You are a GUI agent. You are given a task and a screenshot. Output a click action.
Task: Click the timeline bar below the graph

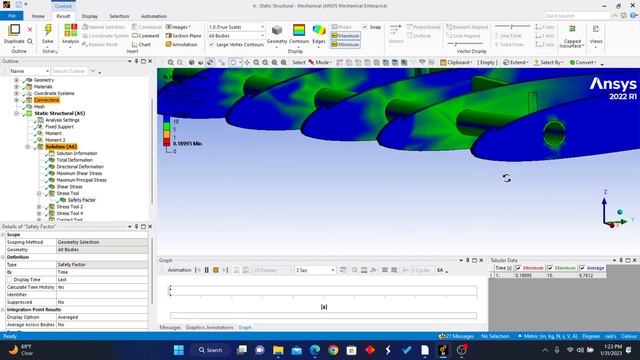coord(323,316)
